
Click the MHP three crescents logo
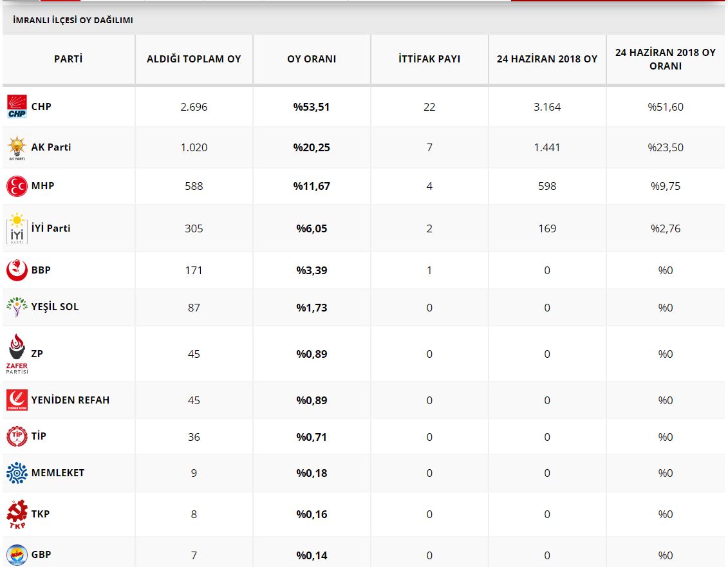17,186
